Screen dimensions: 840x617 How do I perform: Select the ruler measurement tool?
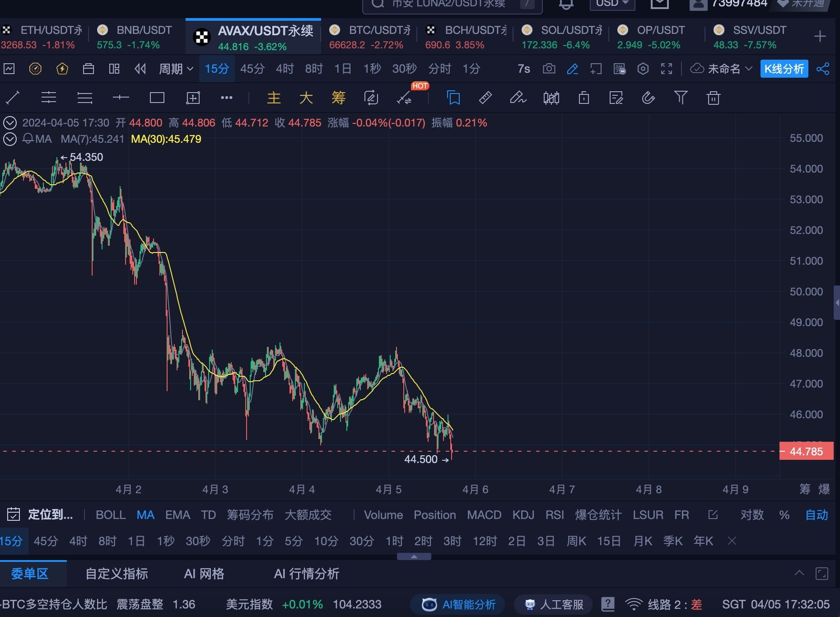pyautogui.click(x=485, y=98)
